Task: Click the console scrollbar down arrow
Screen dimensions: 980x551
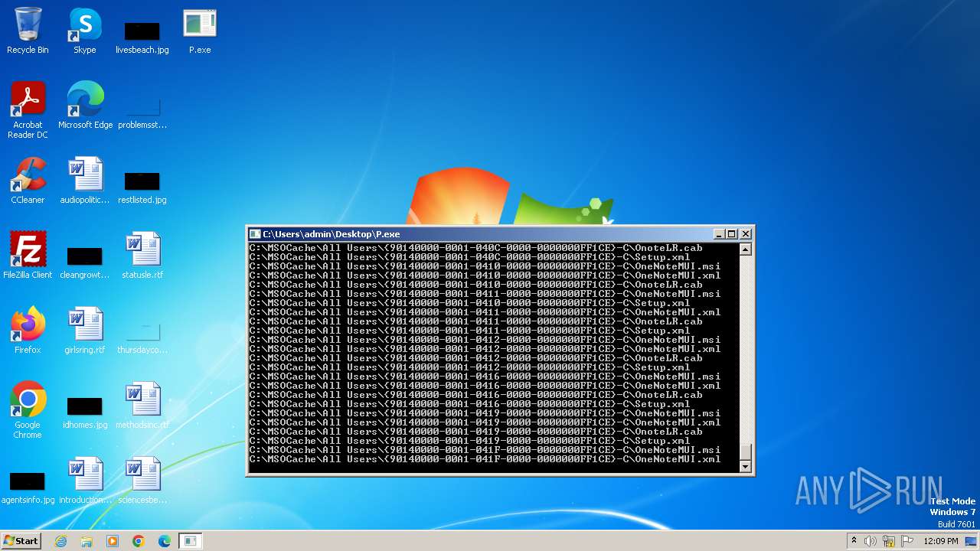Action: pyautogui.click(x=746, y=467)
